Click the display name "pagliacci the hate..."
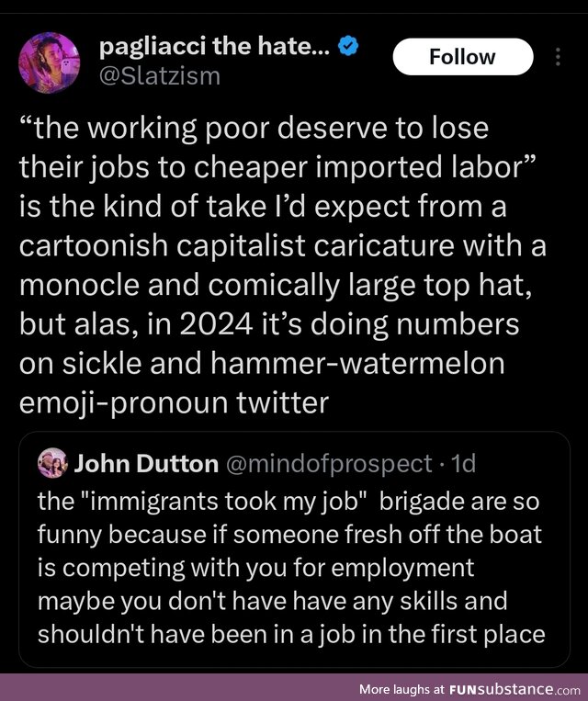Screen dimensions: 588x701 coord(215,47)
